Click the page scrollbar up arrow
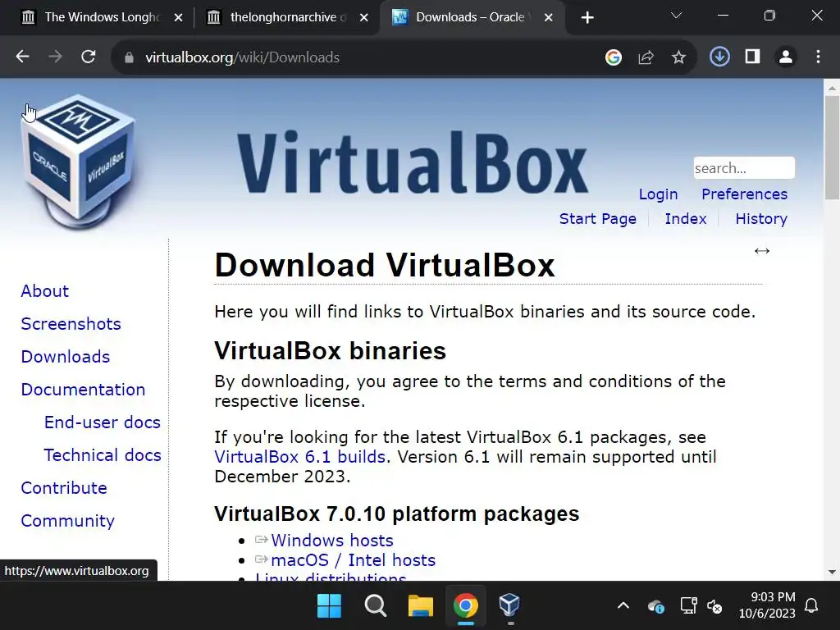The height and width of the screenshot is (630, 840). point(832,87)
